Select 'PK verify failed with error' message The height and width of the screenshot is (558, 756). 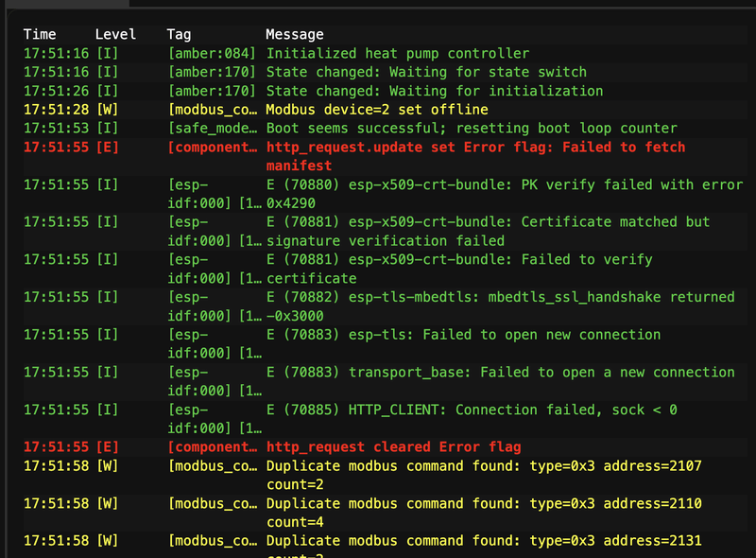[x=505, y=194]
